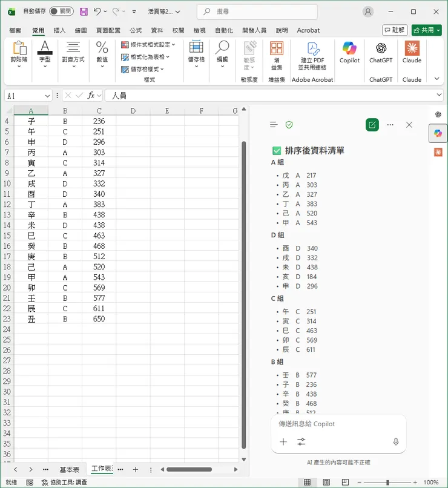Click the user account avatar icon
This screenshot has height=488, width=448.
click(368, 12)
